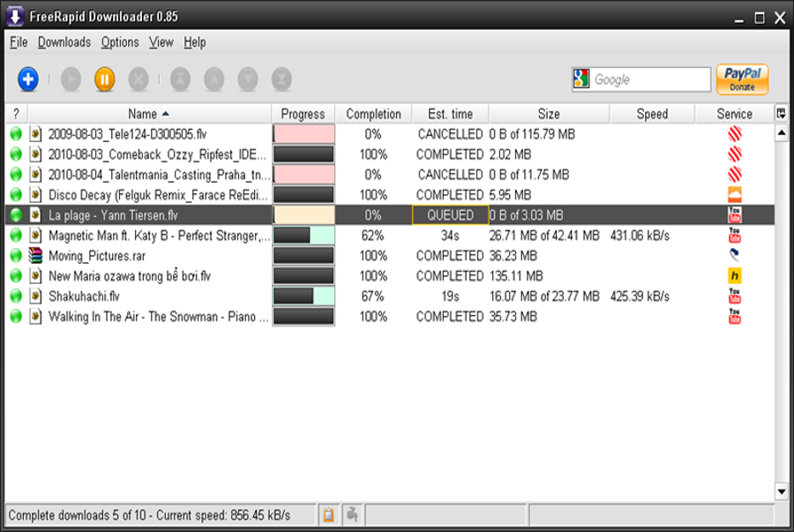794x532 pixels.
Task: Click the 26.71 MB of 42.41 MB size value
Action: pos(544,236)
